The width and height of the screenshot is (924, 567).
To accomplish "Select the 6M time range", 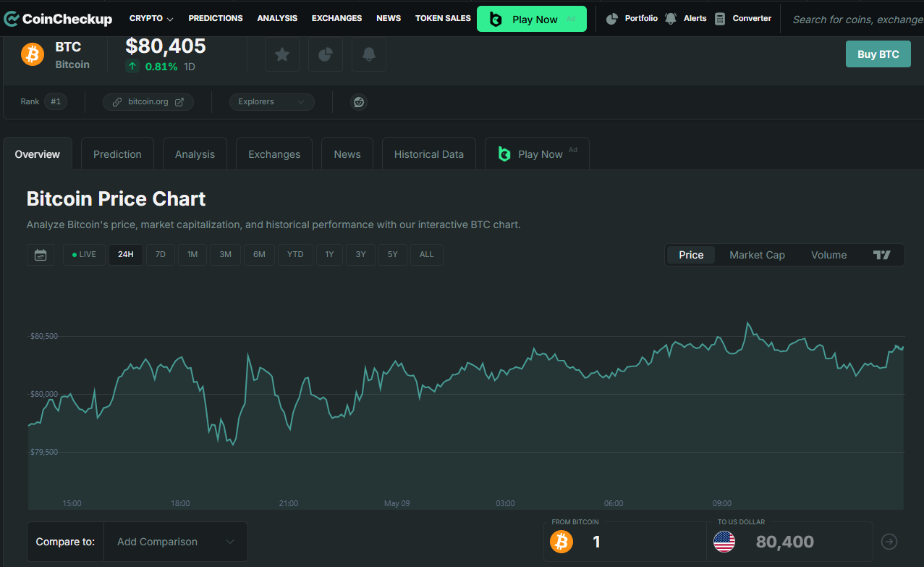I will coord(259,255).
